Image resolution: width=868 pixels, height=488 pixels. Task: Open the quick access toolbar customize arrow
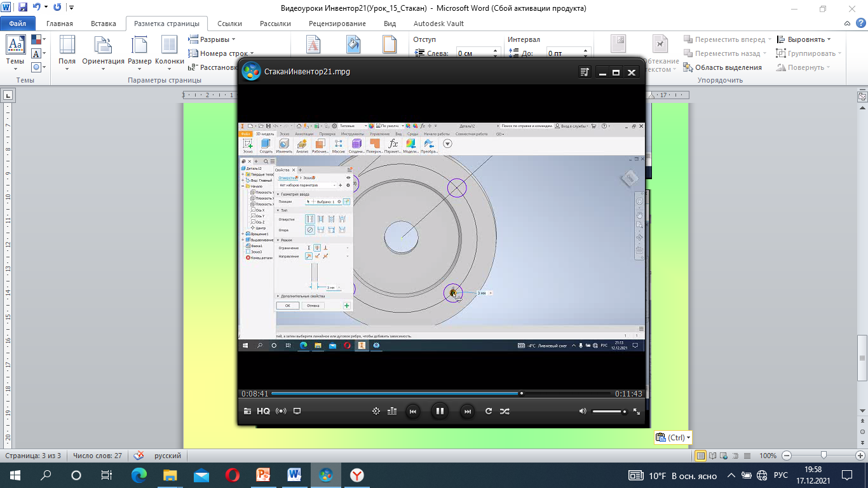(71, 8)
